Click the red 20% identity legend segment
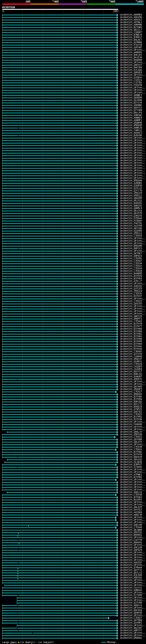The width and height of the screenshot is (146, 644). click(x=16, y=4)
